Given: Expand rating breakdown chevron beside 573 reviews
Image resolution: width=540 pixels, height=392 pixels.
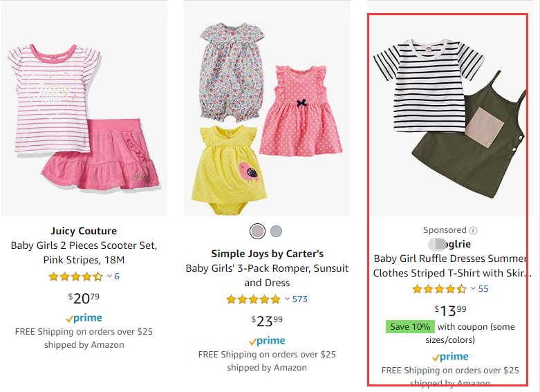Looking at the screenshot, I should coord(287,299).
